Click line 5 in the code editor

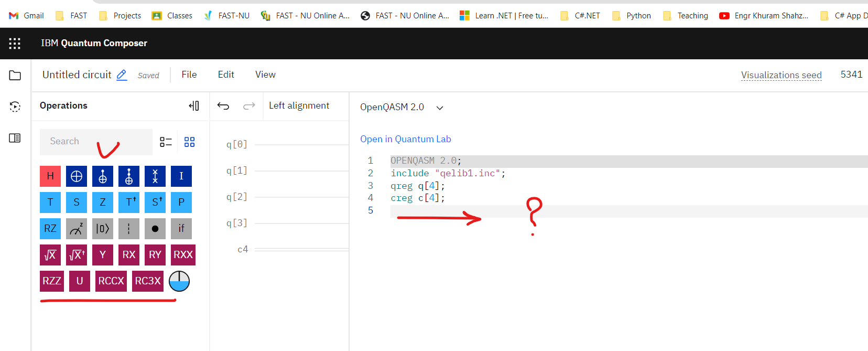(x=629, y=211)
